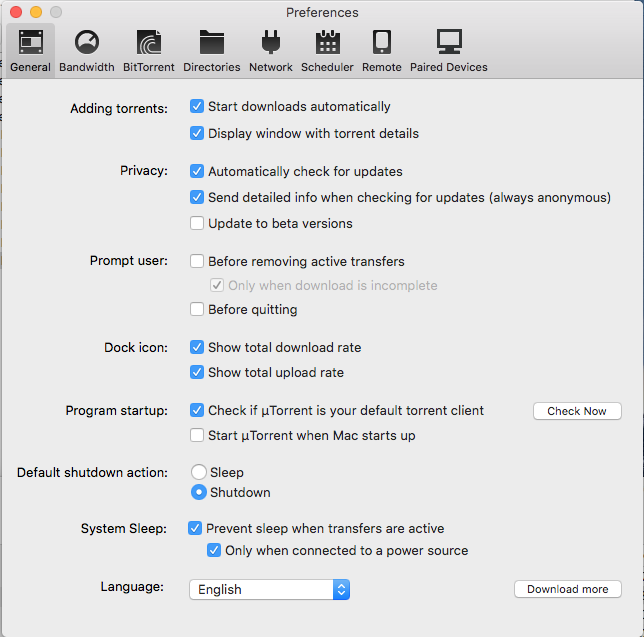Enable prompt Before removing active transfers
Viewport: 644px width, 637px height.
(197, 261)
